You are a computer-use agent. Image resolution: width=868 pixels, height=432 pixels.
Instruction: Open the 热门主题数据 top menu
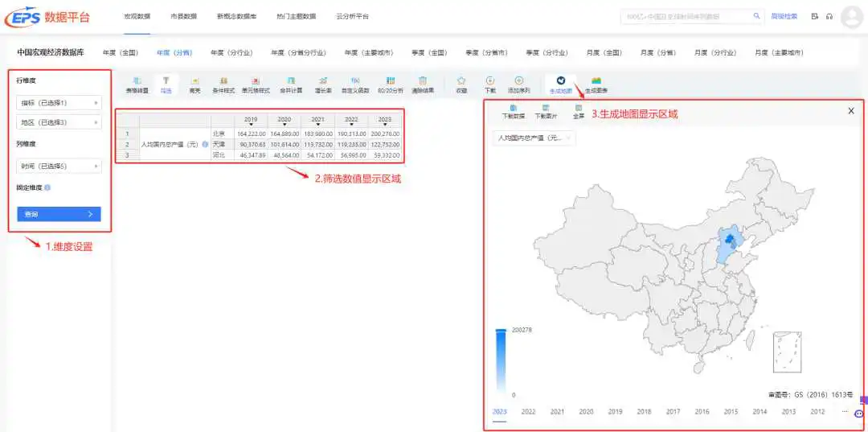click(296, 17)
